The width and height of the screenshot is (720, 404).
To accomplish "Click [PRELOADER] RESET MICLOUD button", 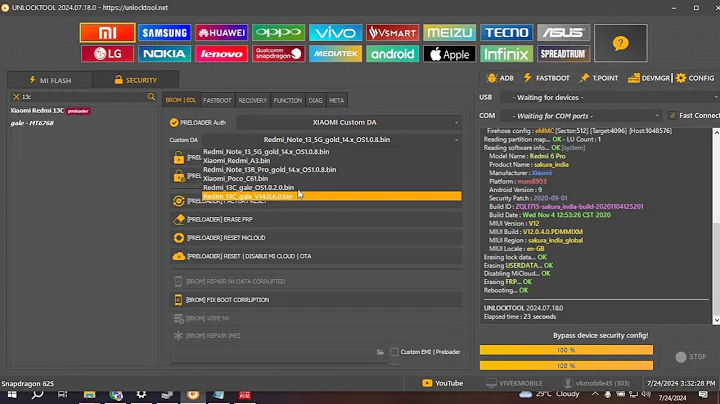I will (316, 238).
